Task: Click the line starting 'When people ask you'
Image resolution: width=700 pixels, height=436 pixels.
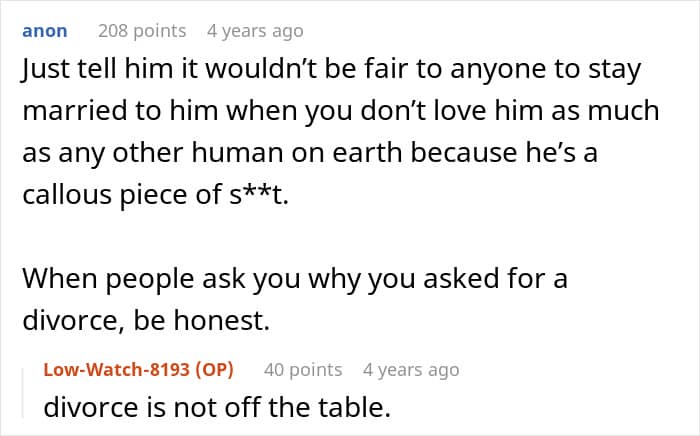Action: click(x=294, y=278)
